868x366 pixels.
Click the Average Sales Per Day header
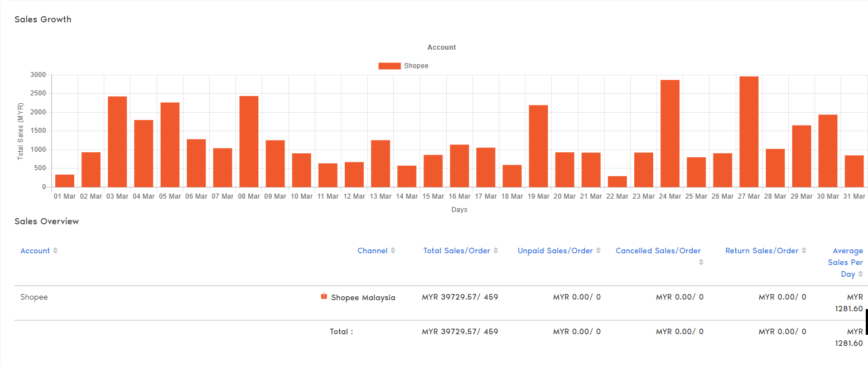[846, 262]
